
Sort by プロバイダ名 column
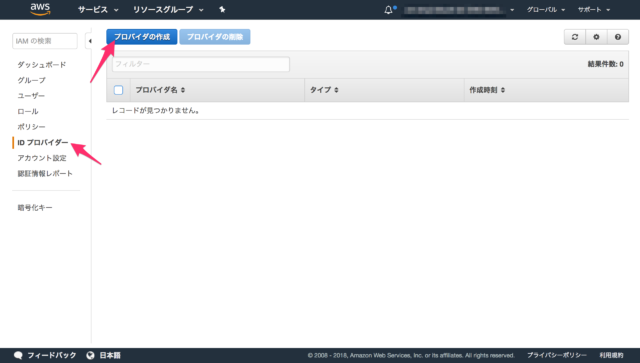pyautogui.click(x=160, y=90)
